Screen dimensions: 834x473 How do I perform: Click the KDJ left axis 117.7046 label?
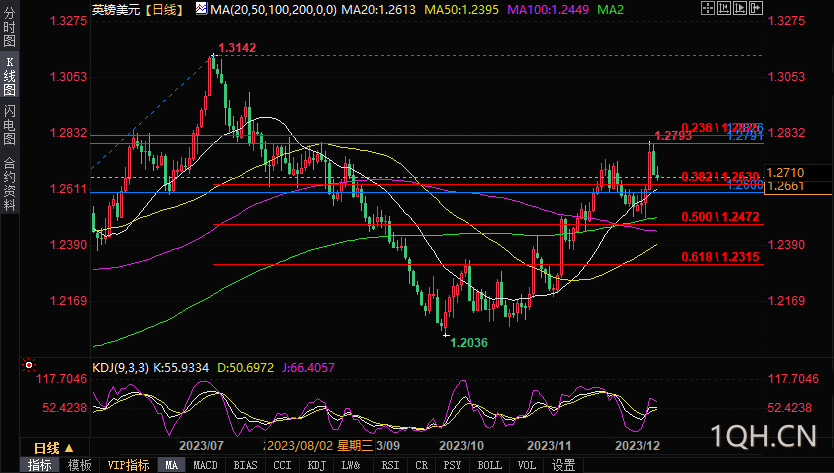(x=61, y=379)
